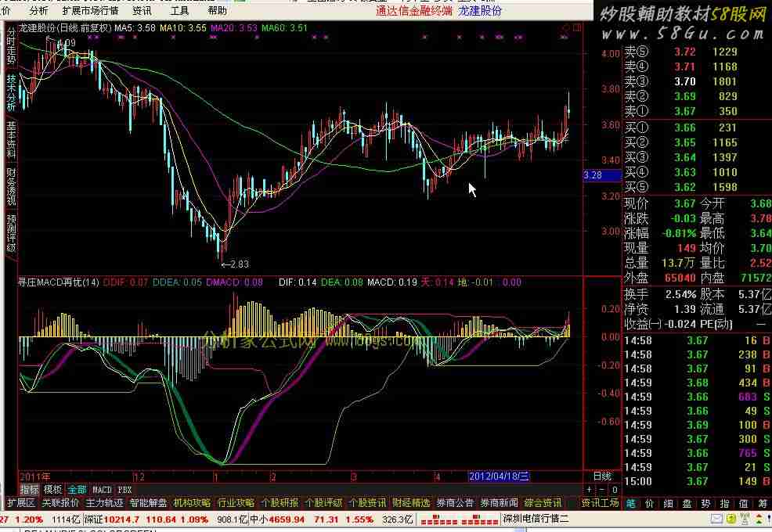Select the 指标 tab below chart
The width and height of the screenshot is (772, 532).
[x=29, y=490]
